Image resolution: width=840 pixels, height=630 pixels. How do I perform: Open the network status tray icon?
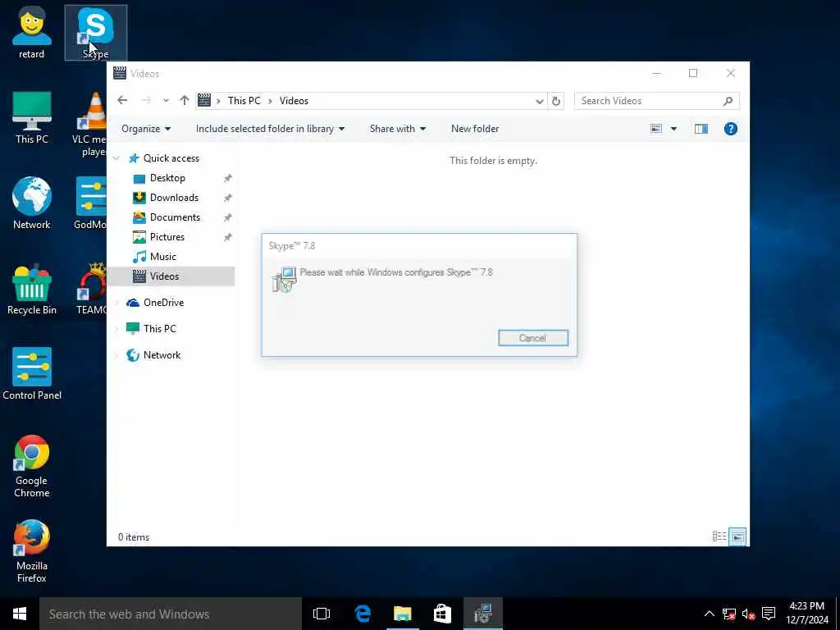(728, 614)
